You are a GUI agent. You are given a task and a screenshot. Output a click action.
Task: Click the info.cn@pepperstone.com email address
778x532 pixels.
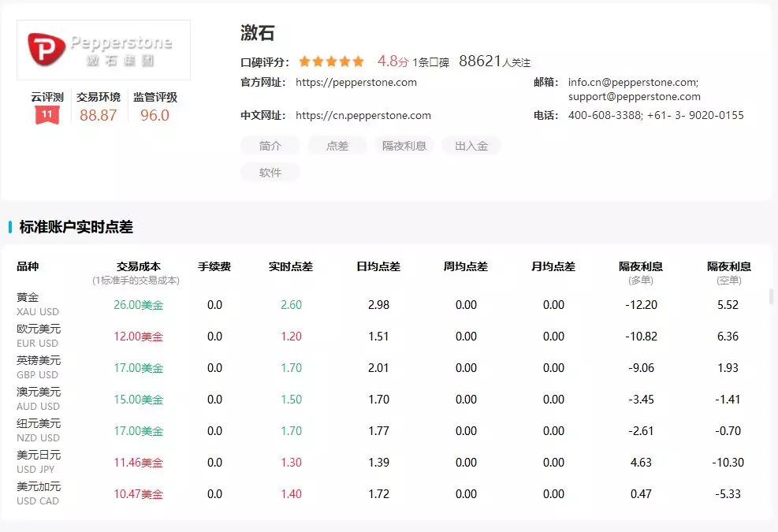633,82
